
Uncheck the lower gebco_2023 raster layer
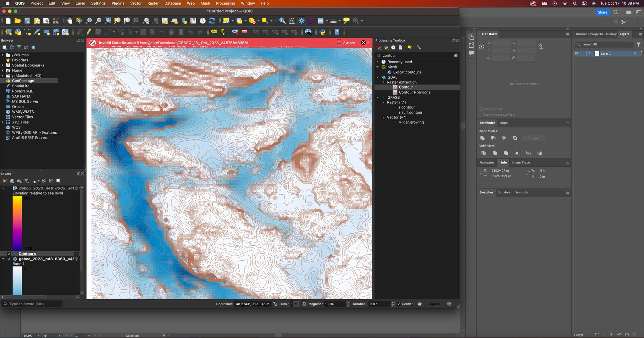click(x=9, y=259)
